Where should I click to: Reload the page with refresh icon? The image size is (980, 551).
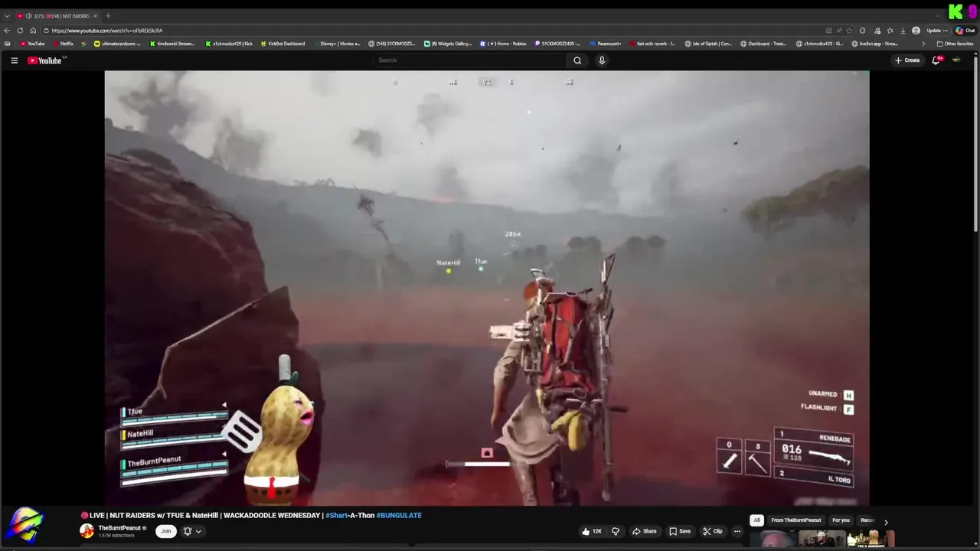[x=20, y=31]
